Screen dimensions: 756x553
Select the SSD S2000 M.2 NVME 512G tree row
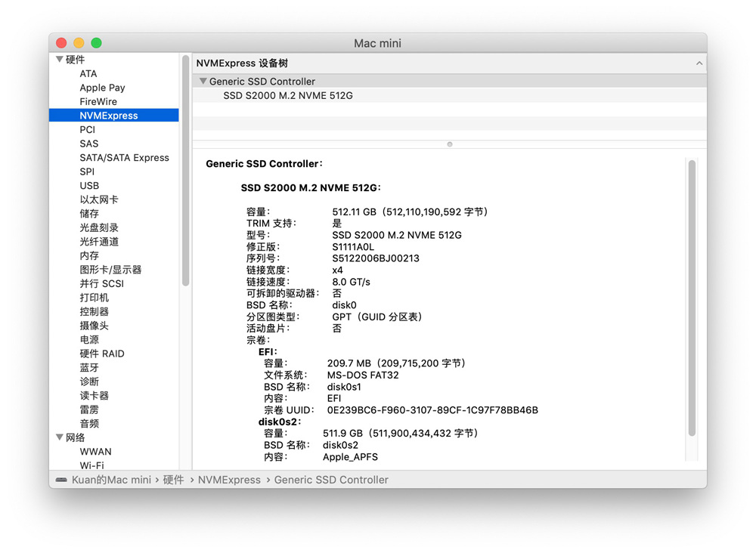449,95
